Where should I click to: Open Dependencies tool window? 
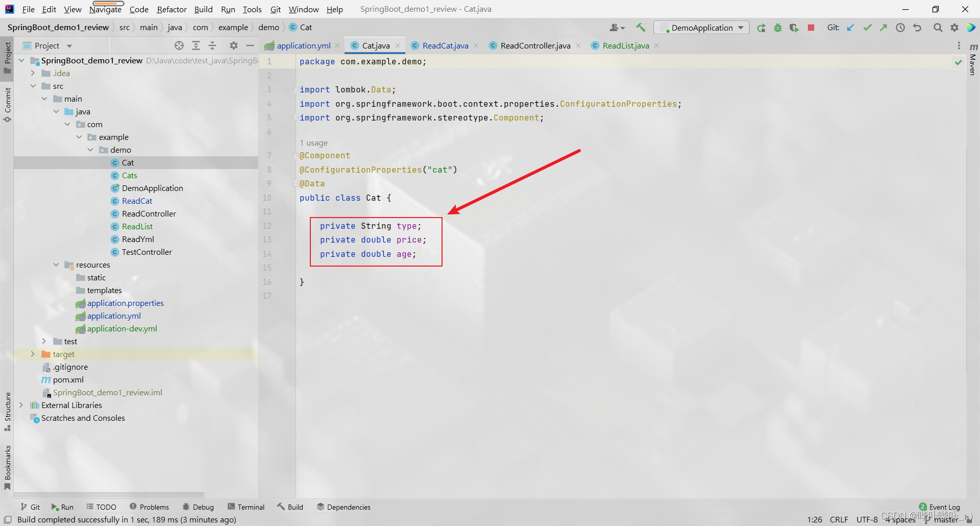(344, 507)
